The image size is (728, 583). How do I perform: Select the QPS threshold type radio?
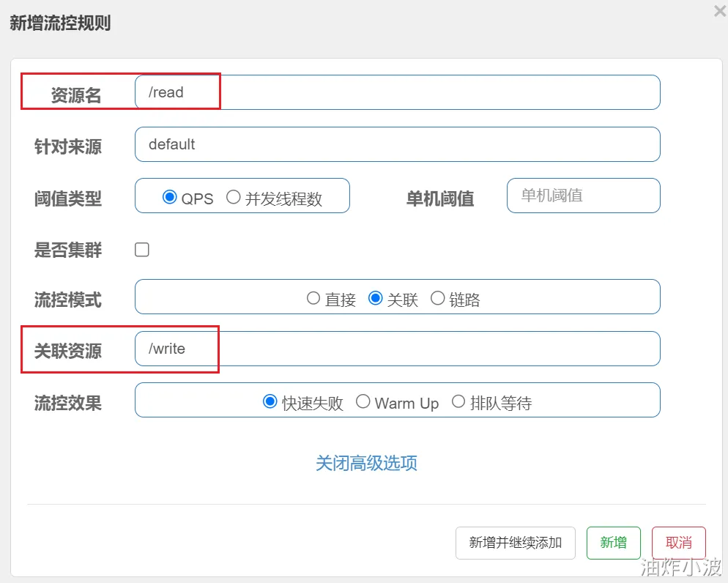click(170, 197)
